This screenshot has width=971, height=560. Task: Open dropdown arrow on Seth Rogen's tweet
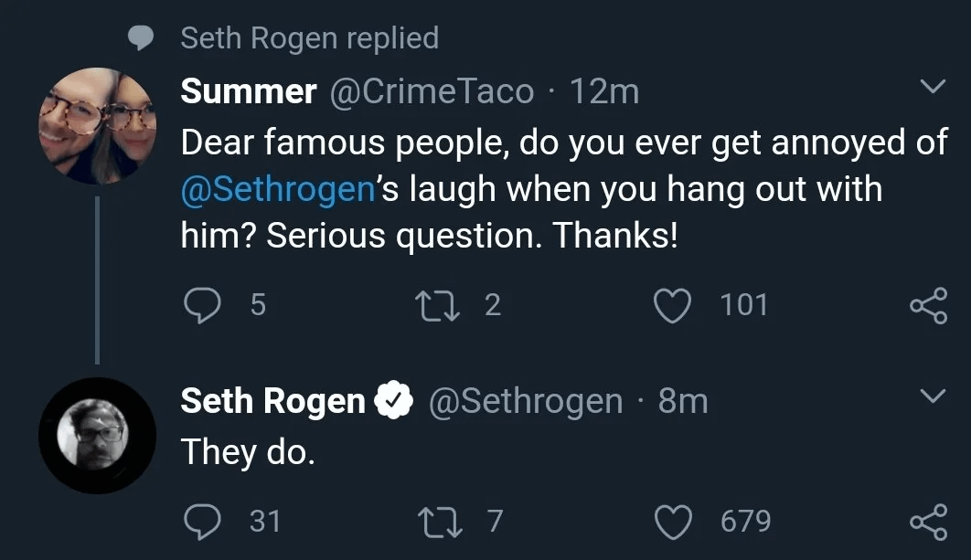point(931,397)
